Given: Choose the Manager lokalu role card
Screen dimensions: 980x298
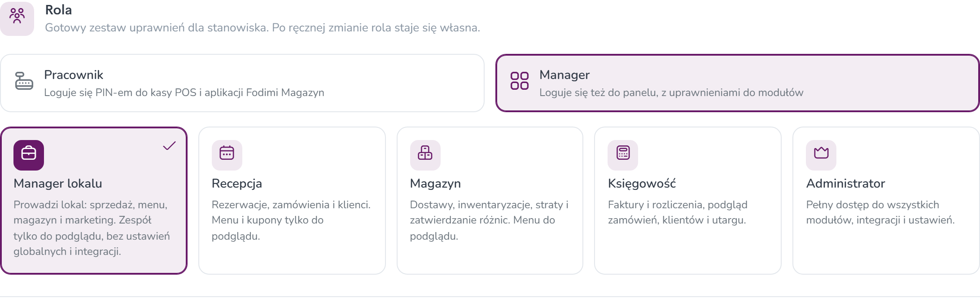Looking at the screenshot, I should tap(94, 201).
